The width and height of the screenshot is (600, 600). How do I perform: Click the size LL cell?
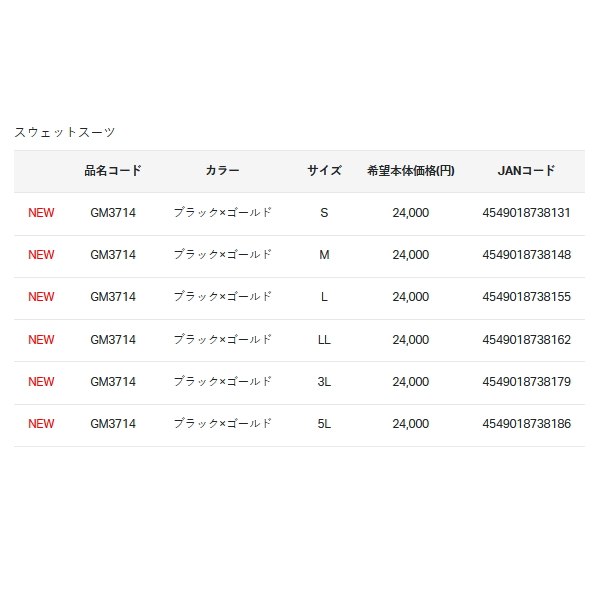click(324, 340)
